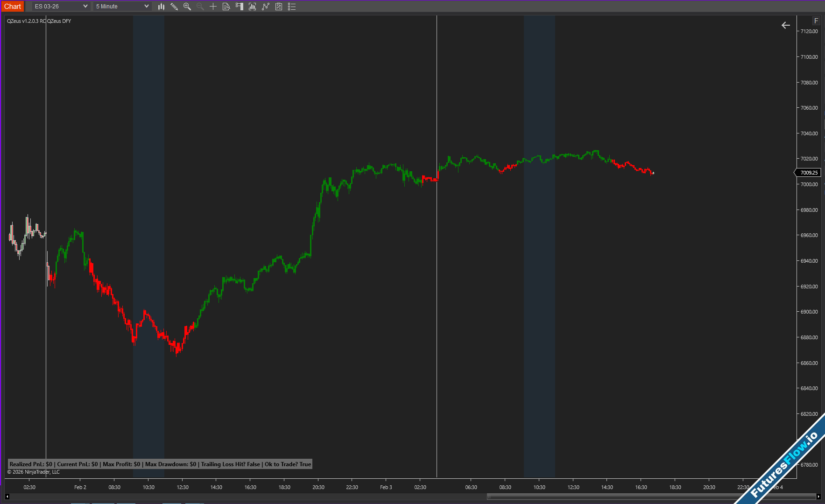Enable the crosshair cursor tool
Screen dimensions: 825x504
(213, 7)
